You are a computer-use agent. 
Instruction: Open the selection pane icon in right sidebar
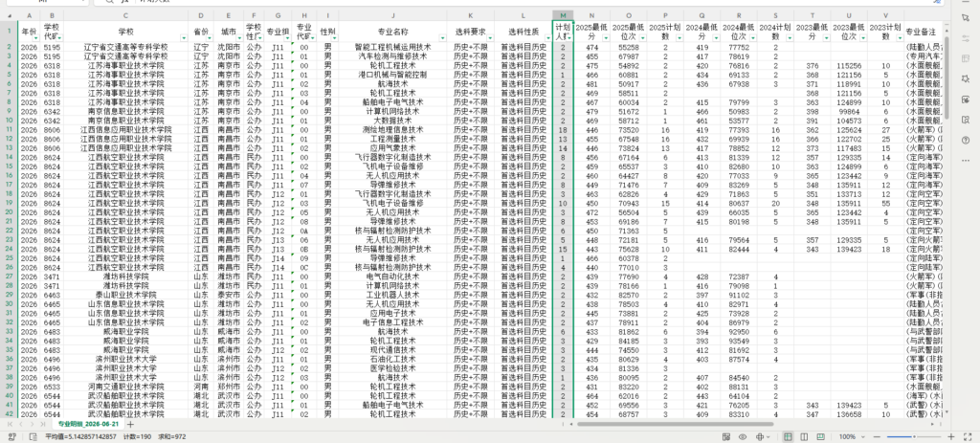(x=966, y=17)
